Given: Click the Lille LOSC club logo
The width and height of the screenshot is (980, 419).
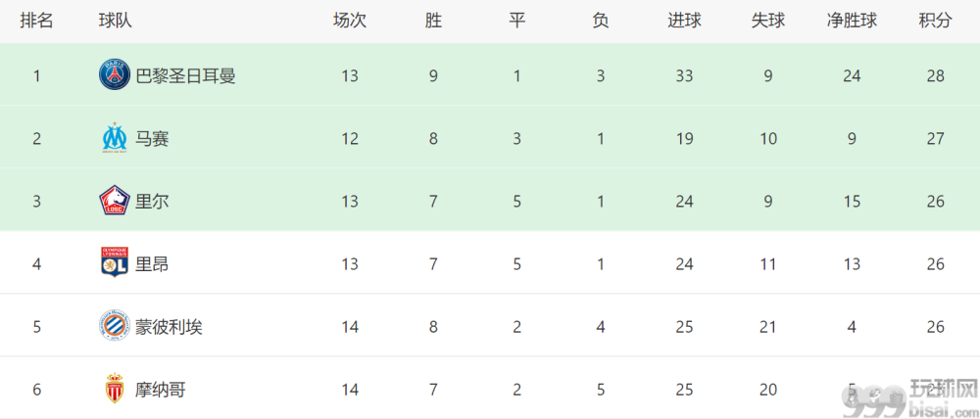Looking at the screenshot, I should (115, 201).
